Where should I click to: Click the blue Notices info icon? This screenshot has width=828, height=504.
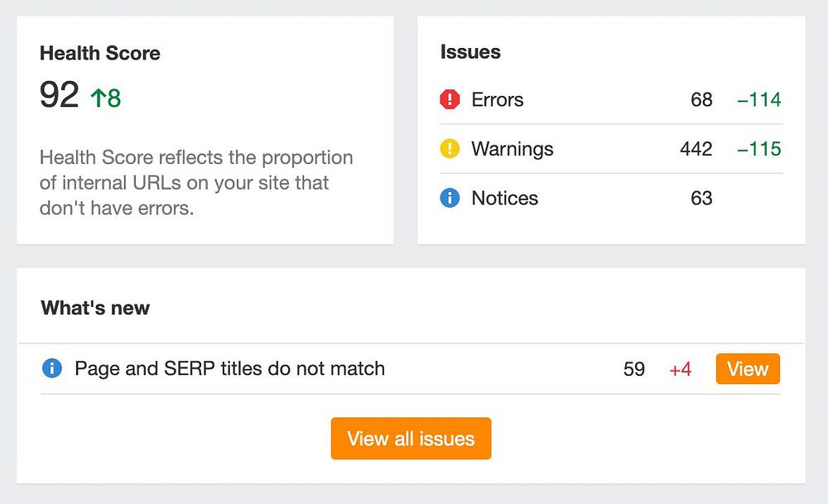(x=450, y=199)
